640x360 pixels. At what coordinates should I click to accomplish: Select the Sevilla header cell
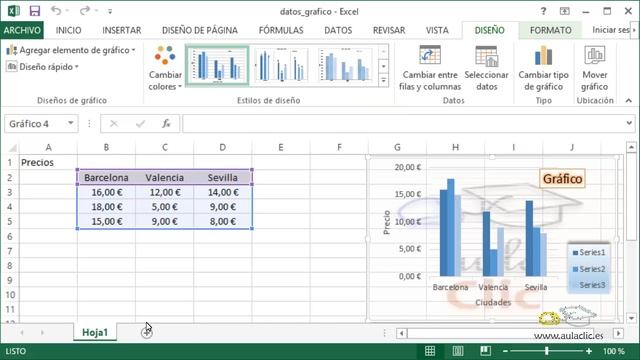(223, 178)
